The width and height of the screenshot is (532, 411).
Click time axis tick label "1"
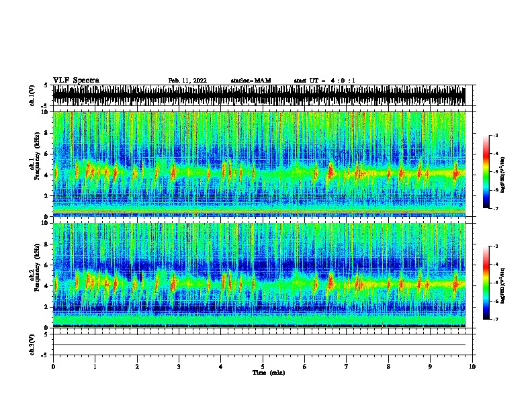click(95, 367)
